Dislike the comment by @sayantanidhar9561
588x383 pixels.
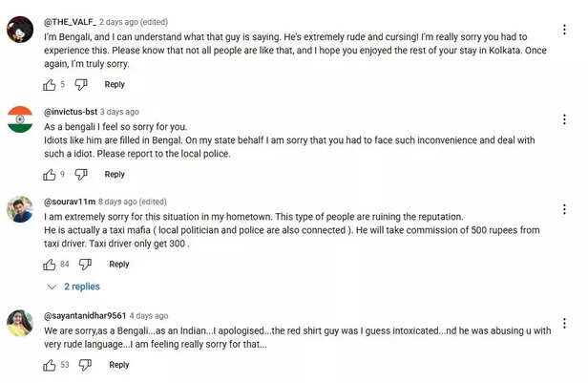click(x=86, y=365)
